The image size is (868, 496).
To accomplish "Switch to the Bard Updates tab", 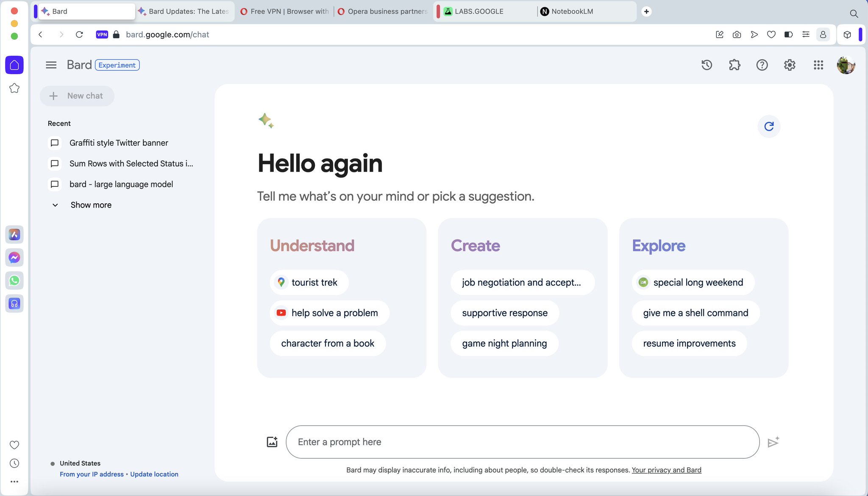I will [x=184, y=11].
